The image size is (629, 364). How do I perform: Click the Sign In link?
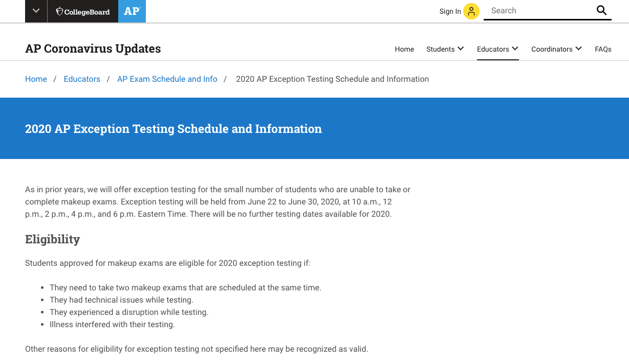tap(450, 11)
